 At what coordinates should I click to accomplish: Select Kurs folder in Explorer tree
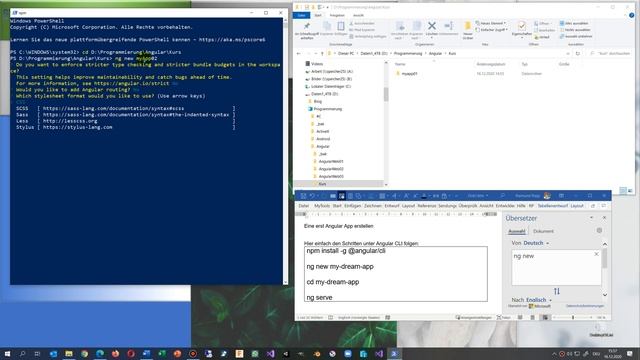pos(322,184)
